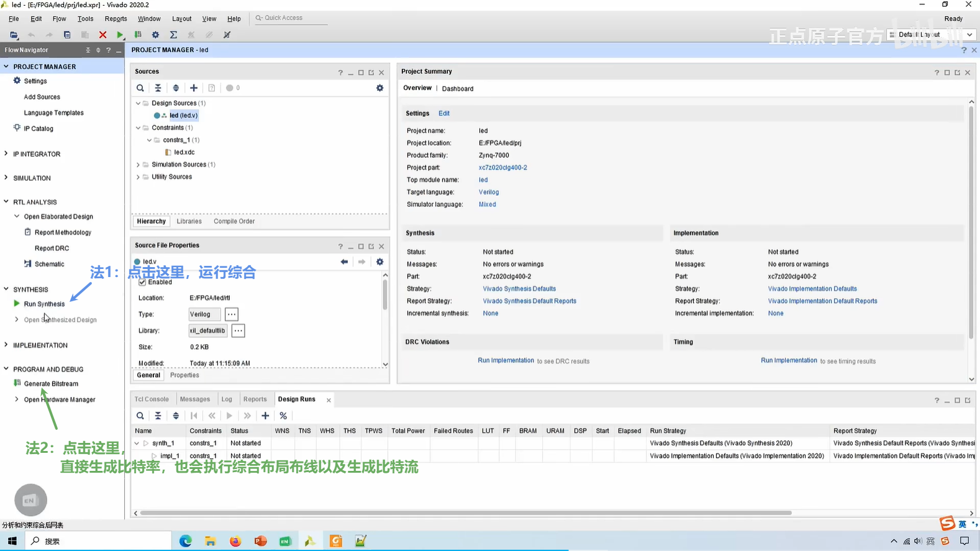
Task: Open the Reports menu
Action: (x=116, y=19)
